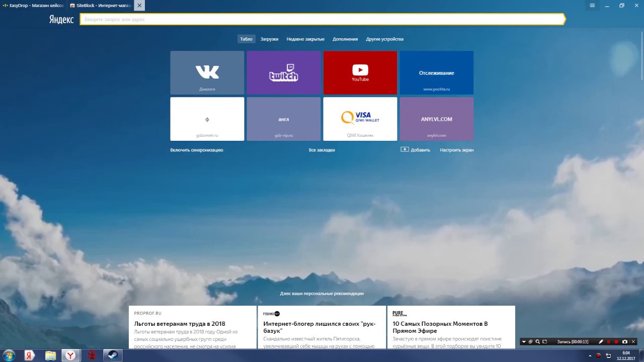Open the red skull app in taskbar

(92, 355)
